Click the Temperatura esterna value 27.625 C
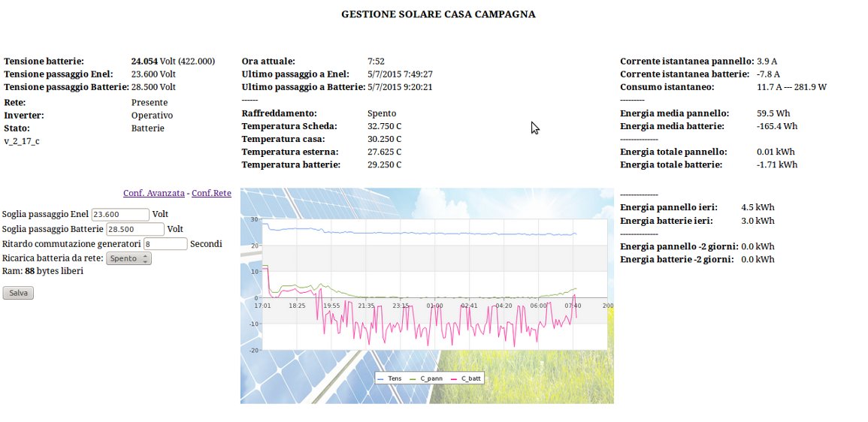Screen dimensions: 868x422 click(x=385, y=152)
